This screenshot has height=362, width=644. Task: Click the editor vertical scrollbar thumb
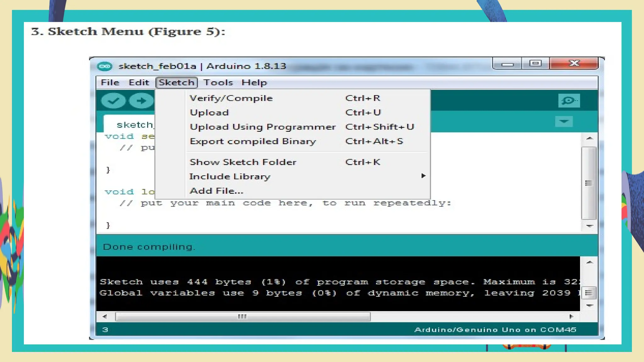click(589, 183)
